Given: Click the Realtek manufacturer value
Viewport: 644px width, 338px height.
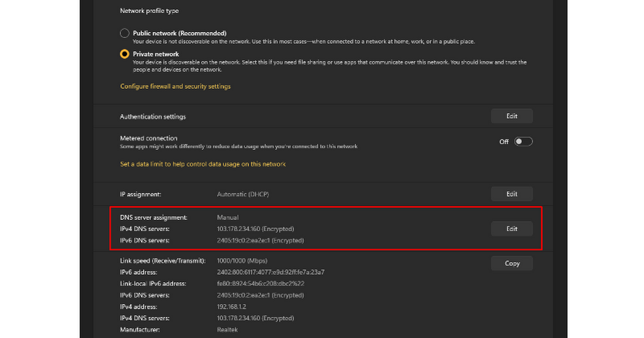Looking at the screenshot, I should (228, 330).
